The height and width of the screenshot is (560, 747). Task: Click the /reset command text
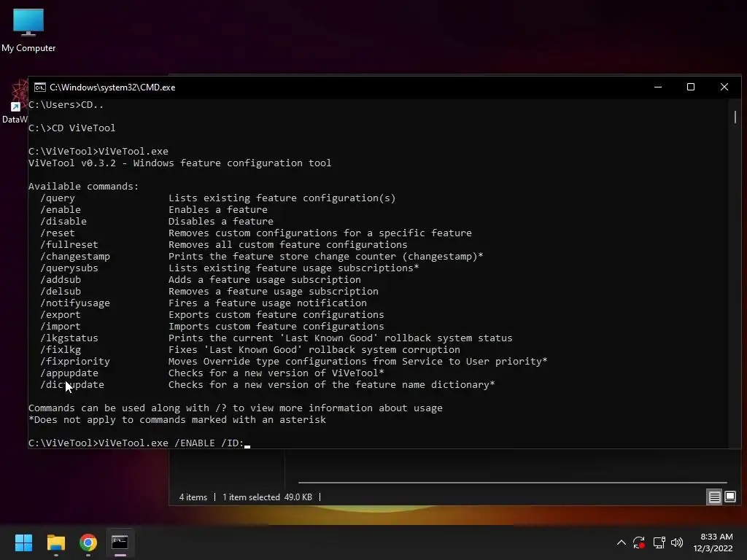click(58, 233)
